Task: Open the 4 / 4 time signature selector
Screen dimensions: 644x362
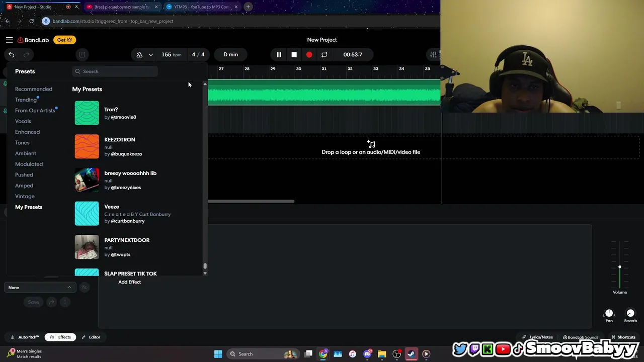Action: tap(198, 54)
